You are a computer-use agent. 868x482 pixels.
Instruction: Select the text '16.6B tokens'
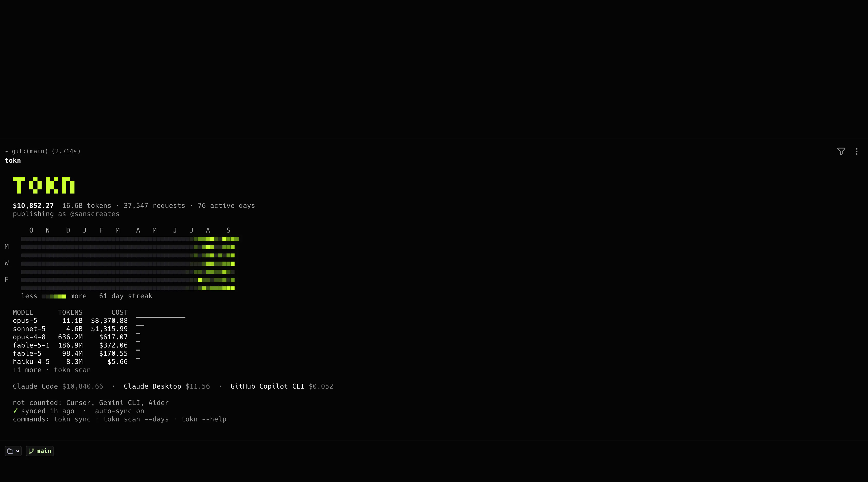pos(87,206)
